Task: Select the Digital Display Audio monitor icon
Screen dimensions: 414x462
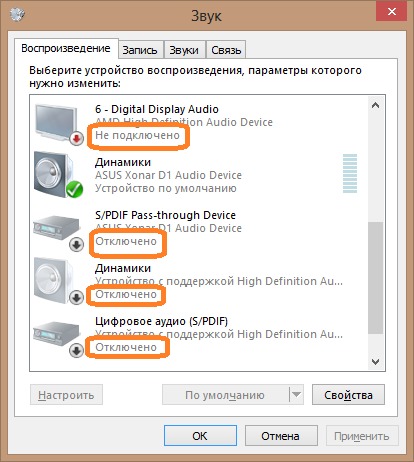Action: [x=55, y=123]
